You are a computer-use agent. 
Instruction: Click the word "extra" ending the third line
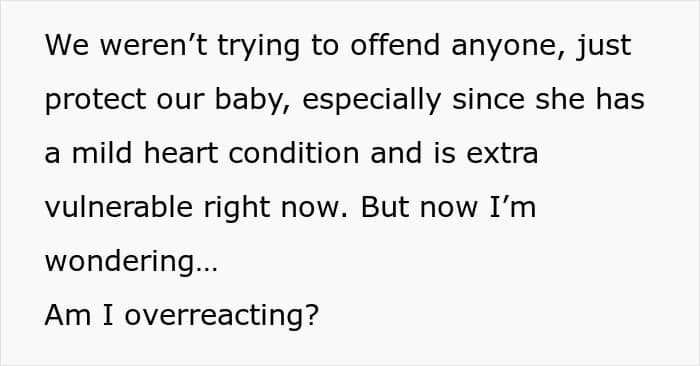point(502,154)
